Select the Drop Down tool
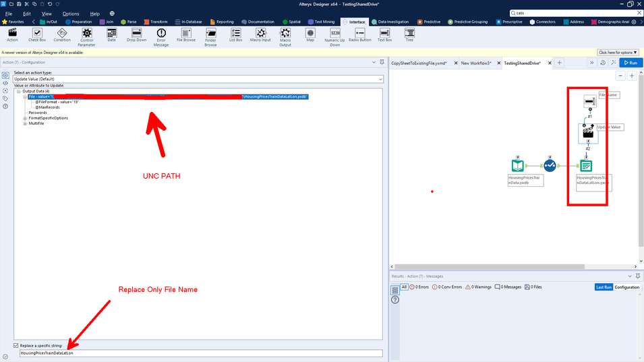This screenshot has width=644, height=362. click(x=136, y=35)
